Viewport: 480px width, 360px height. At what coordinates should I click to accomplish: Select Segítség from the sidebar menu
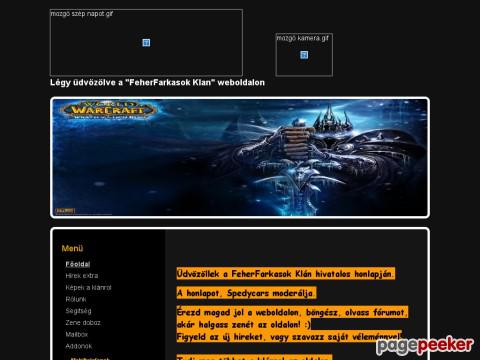point(78,311)
